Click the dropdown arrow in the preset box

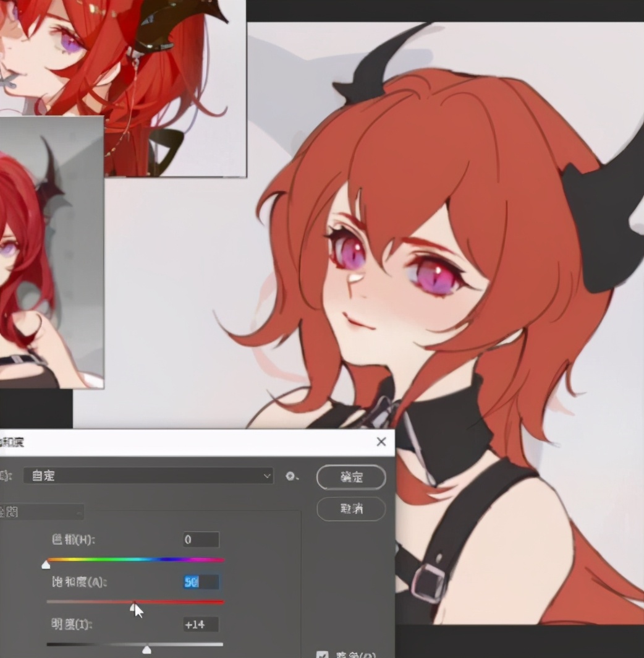pos(267,476)
